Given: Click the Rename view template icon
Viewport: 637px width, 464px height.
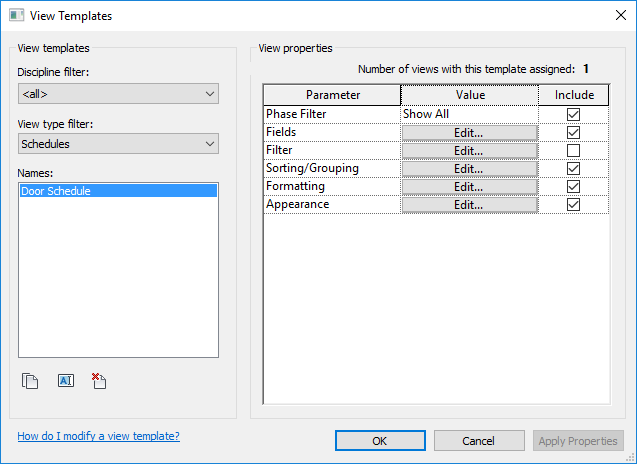Looking at the screenshot, I should click(x=65, y=381).
